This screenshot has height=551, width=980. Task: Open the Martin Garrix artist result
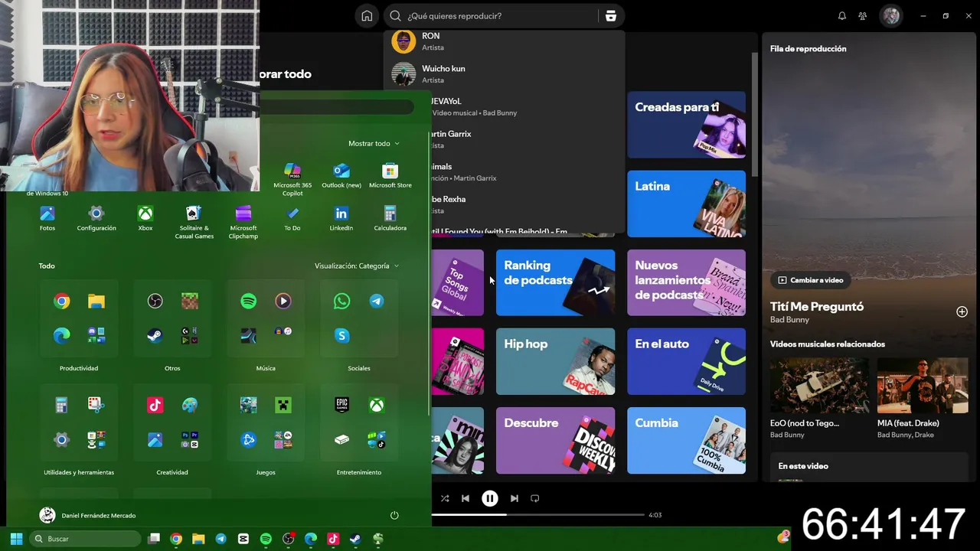tap(527, 139)
